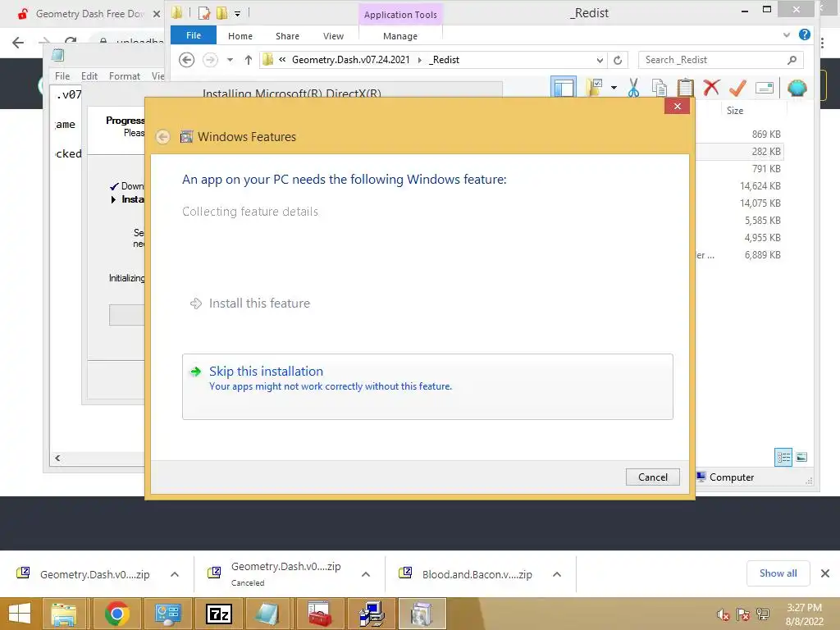
Task: Open the Home ribbon tab
Action: point(240,36)
